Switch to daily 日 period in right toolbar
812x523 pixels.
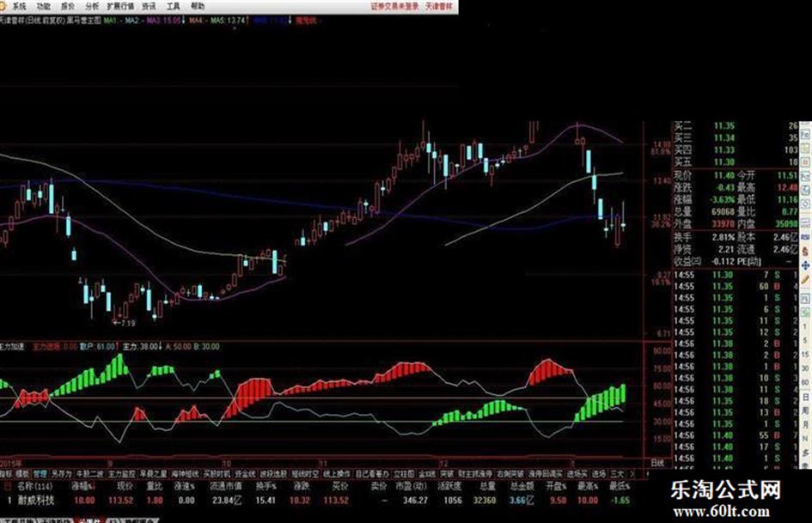coord(806,397)
